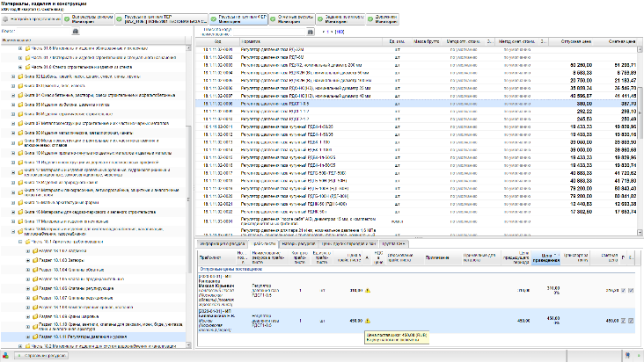Select 'Раздел 10.1.11 Регуляторы давления и уровня' row
Screen dimensions: 644x362
click(93, 337)
